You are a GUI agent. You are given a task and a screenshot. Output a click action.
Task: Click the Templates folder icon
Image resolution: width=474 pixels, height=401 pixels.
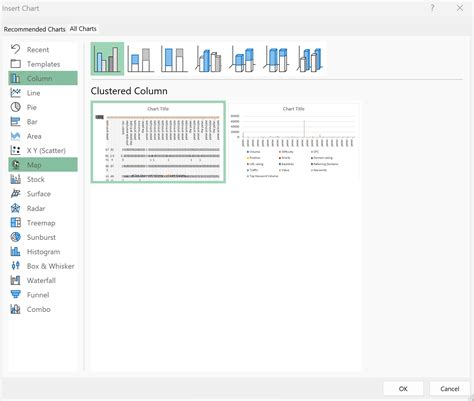tap(15, 64)
